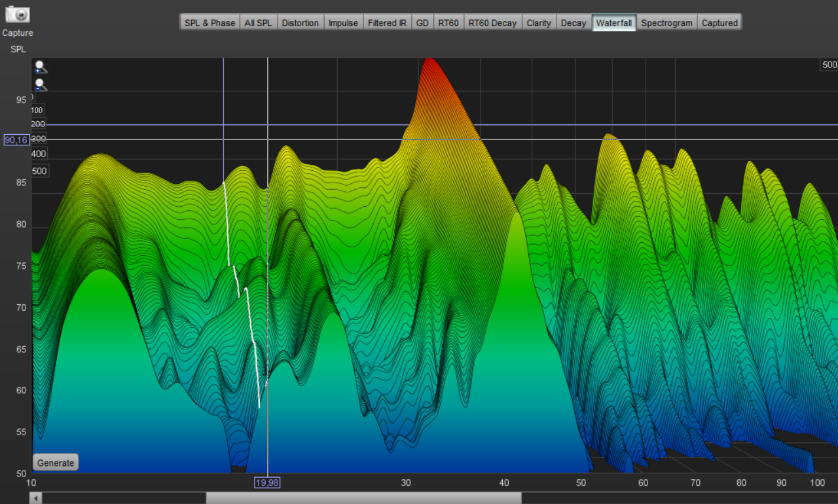Screen dimensions: 838x504
Task: Open the All SPL tab
Action: (258, 23)
